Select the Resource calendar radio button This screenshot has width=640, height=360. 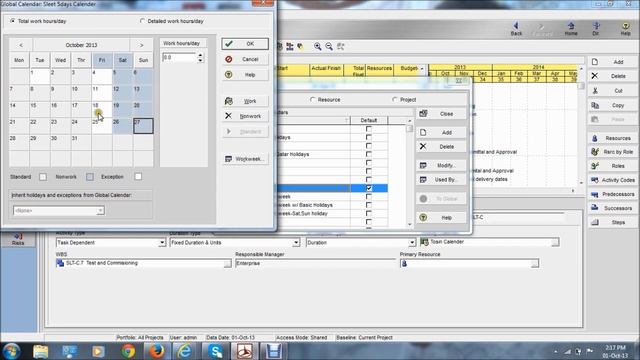click(x=313, y=100)
